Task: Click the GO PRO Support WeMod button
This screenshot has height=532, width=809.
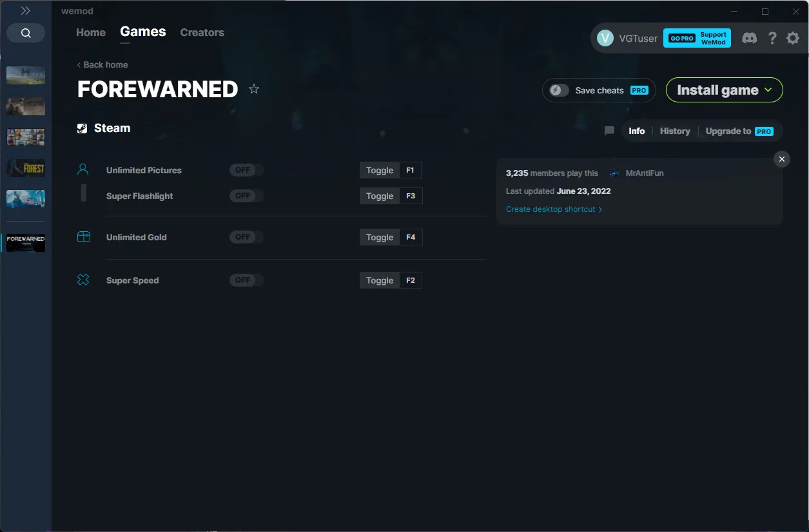Action: pyautogui.click(x=697, y=38)
